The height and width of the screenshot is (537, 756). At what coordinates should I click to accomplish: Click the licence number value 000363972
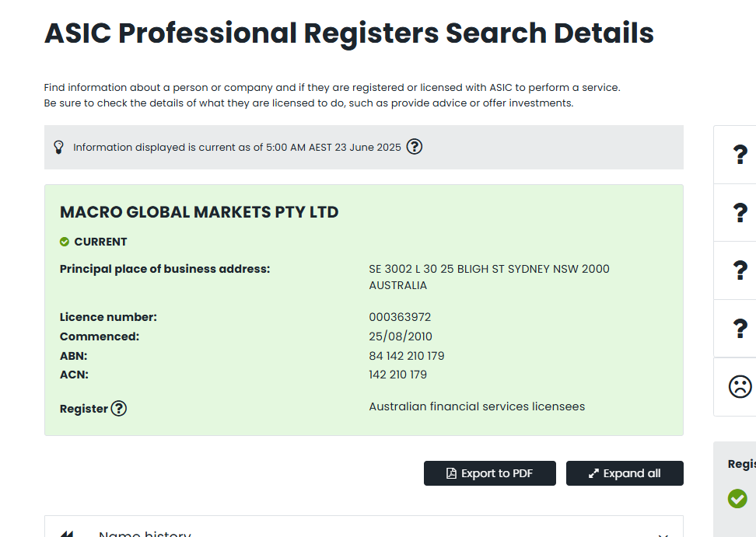[400, 317]
